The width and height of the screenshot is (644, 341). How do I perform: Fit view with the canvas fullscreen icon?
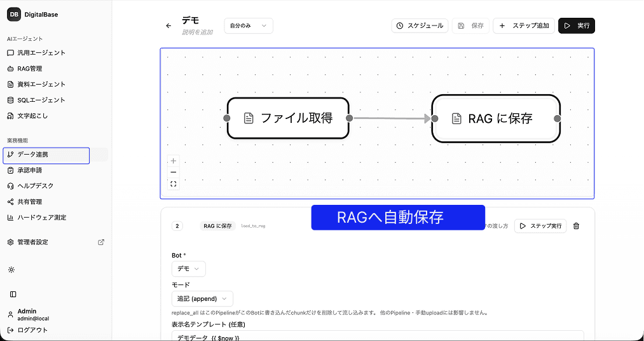[x=174, y=184]
